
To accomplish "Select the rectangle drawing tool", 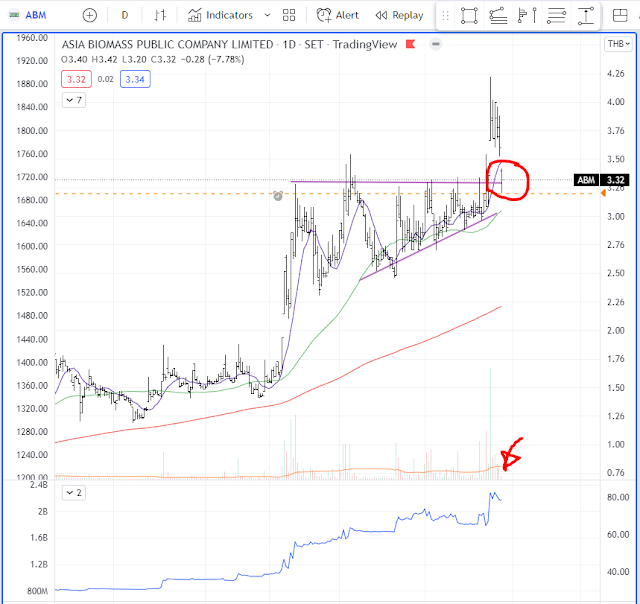I will [469, 16].
